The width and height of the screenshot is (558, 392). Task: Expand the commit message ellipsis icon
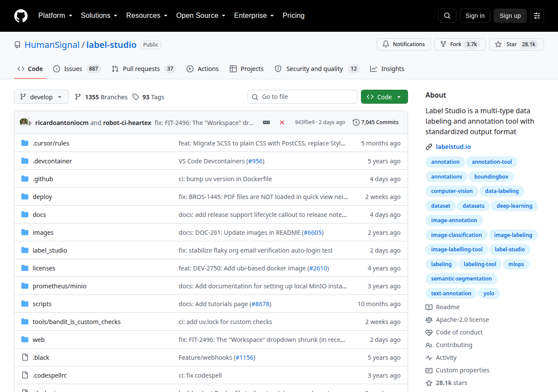pos(266,122)
